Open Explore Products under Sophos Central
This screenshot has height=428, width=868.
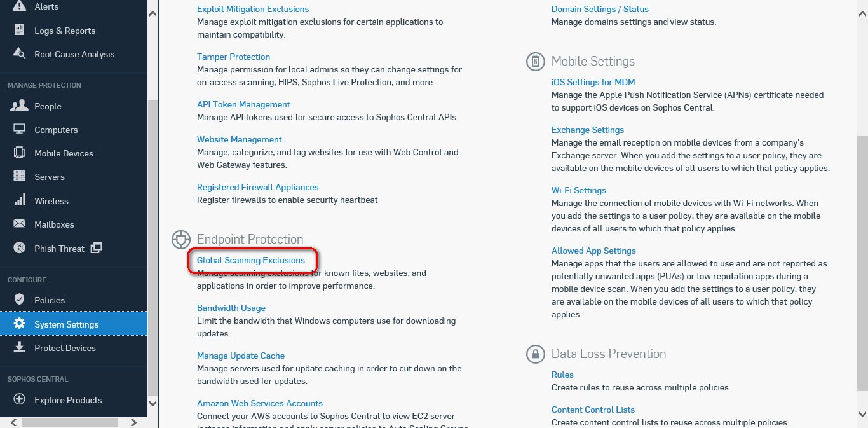tap(68, 400)
